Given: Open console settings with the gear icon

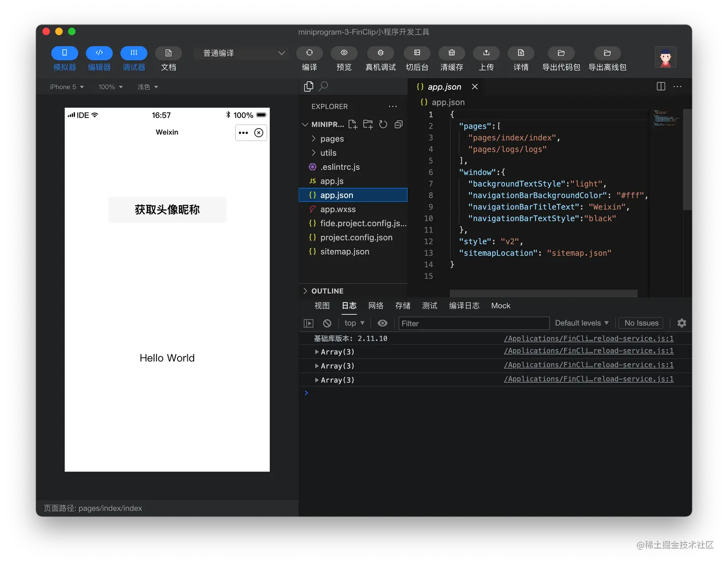Looking at the screenshot, I should point(682,323).
